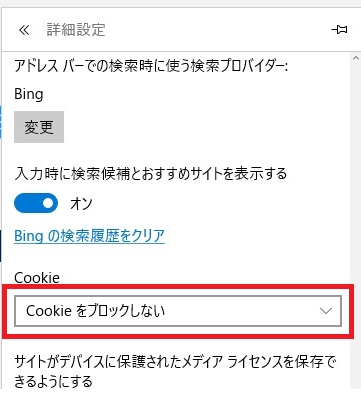Select the 'Cookie をブロックしない' text value

point(96,311)
